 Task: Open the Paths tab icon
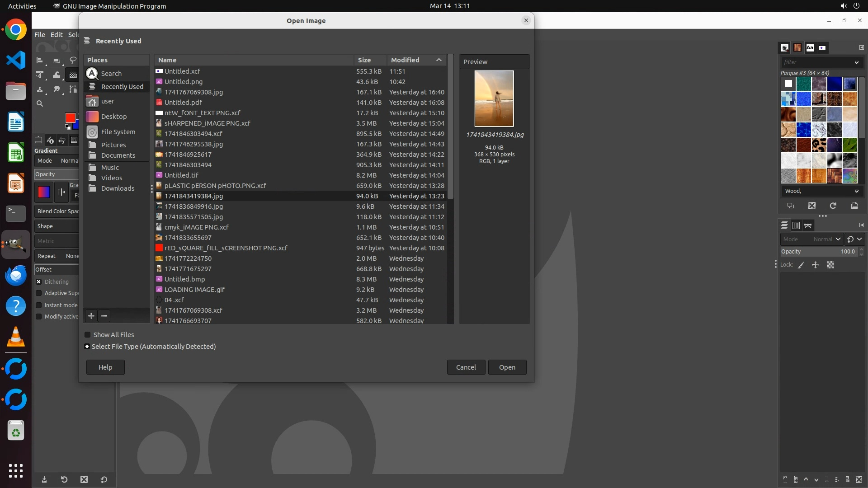click(808, 225)
